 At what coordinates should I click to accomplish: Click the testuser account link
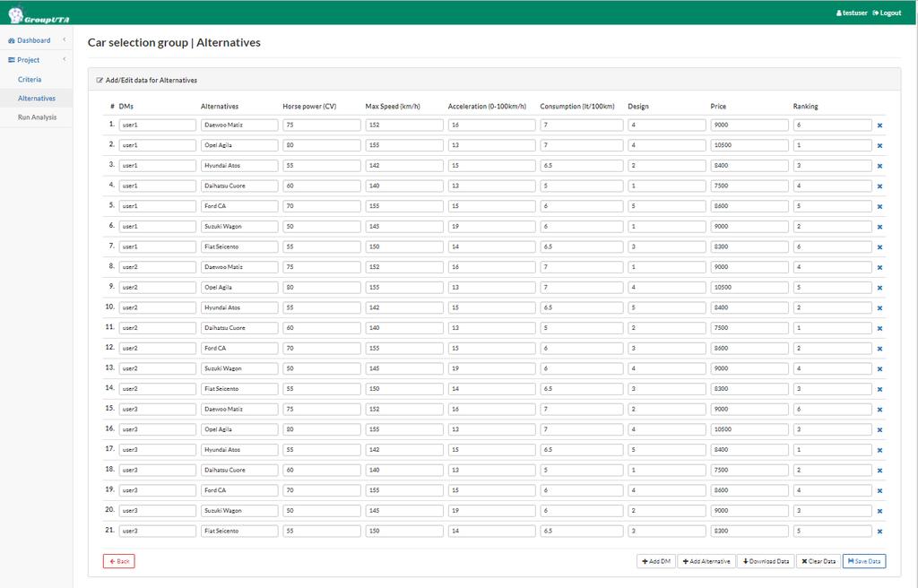852,13
